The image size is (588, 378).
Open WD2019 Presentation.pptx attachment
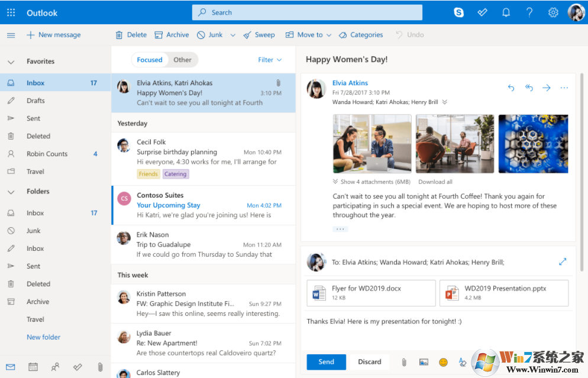coord(504,293)
